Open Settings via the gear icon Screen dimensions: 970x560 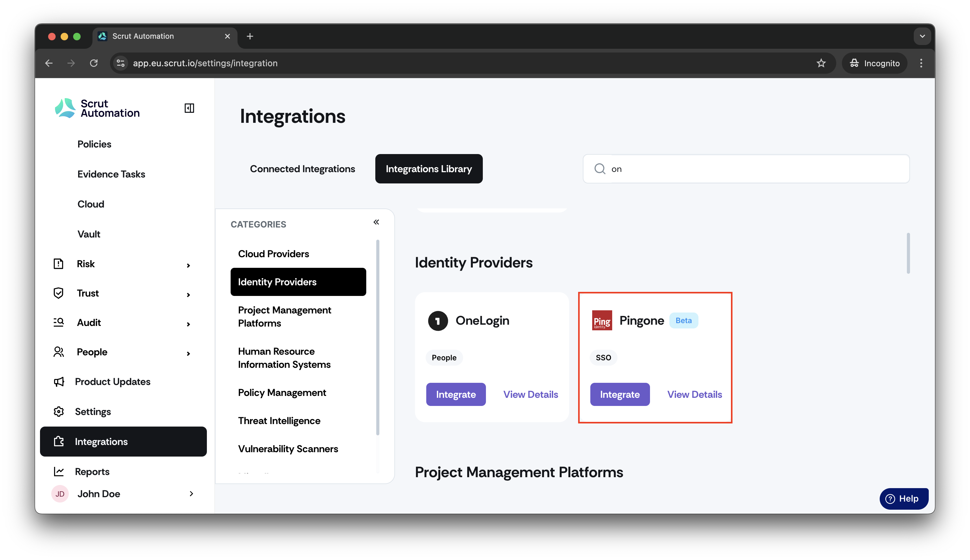click(x=58, y=411)
